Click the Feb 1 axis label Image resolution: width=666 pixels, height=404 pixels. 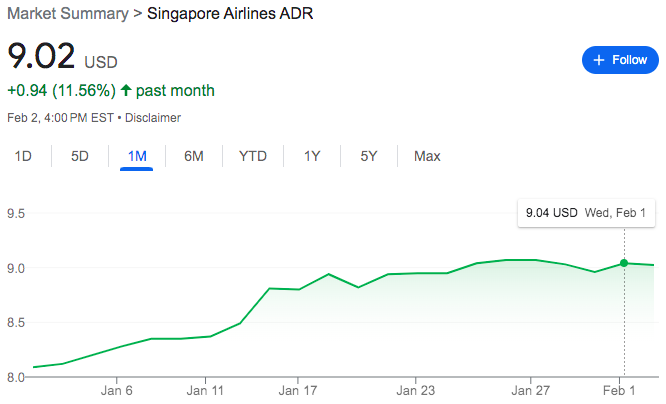(x=619, y=390)
